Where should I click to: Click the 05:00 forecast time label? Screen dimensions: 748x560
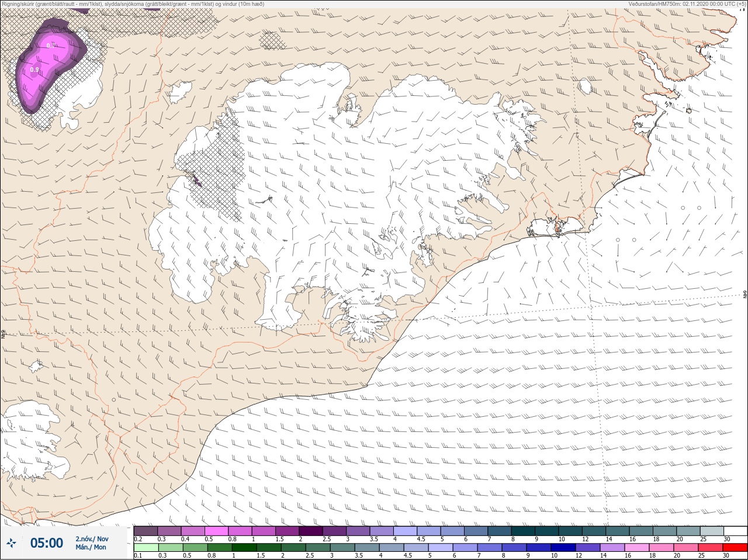[x=47, y=543]
